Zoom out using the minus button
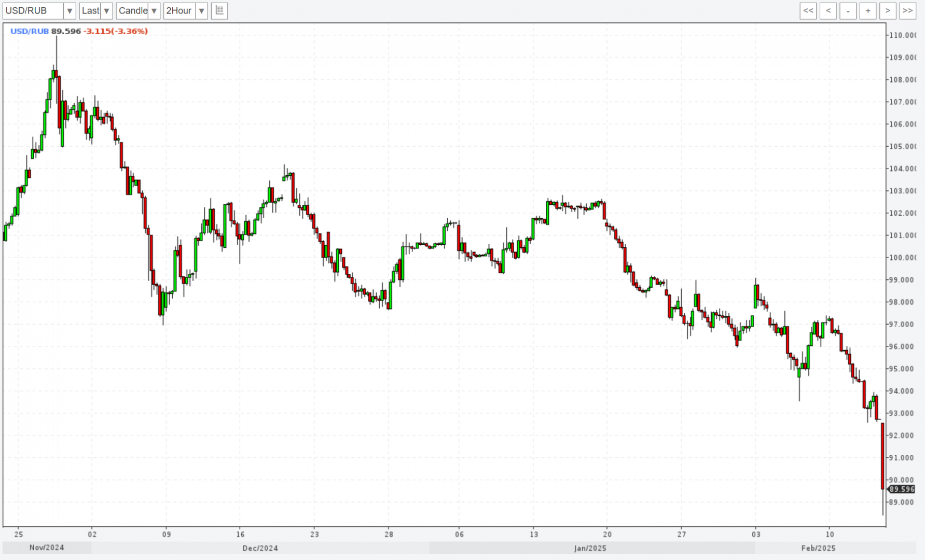The image size is (925, 560). [848, 10]
